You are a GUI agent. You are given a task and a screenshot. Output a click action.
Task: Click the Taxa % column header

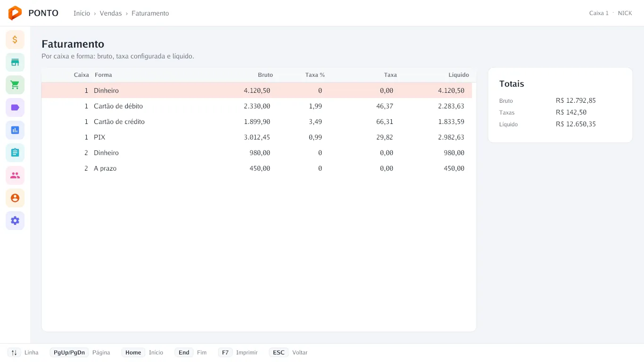coord(315,75)
